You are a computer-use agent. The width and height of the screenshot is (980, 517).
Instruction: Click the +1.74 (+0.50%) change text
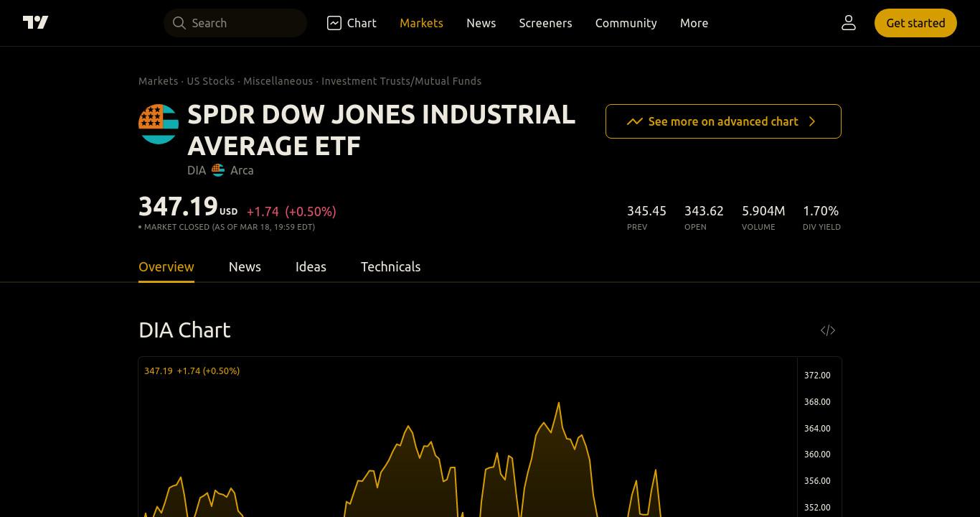(291, 211)
